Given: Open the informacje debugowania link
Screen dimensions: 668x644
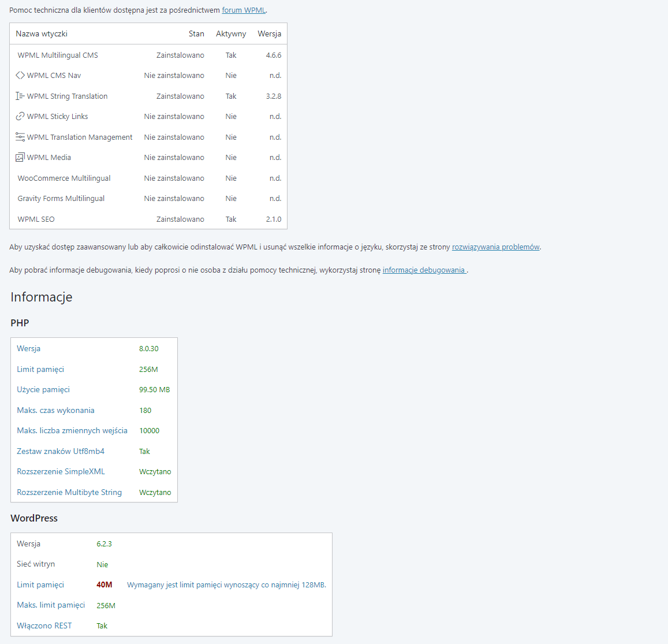Looking at the screenshot, I should (x=424, y=270).
